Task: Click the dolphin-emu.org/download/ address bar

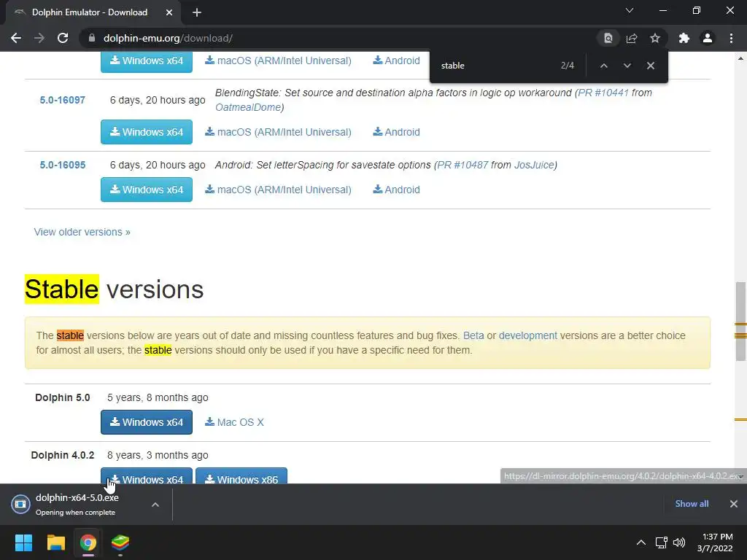Action: pyautogui.click(x=168, y=38)
